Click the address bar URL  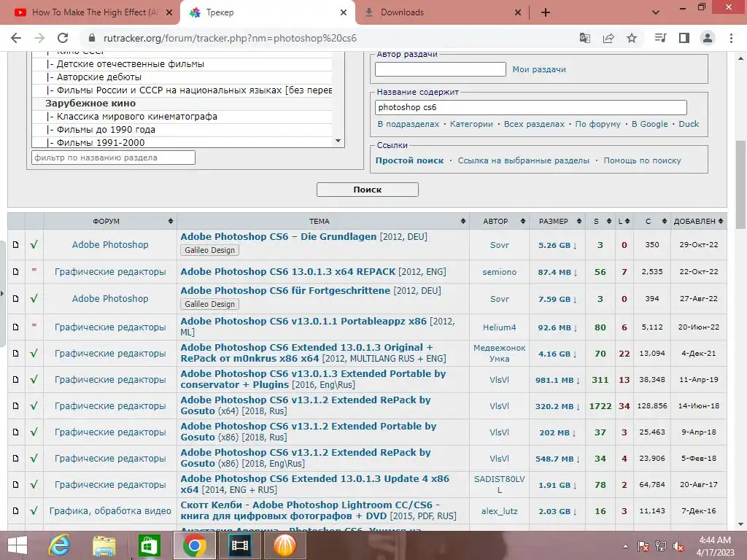(x=230, y=38)
